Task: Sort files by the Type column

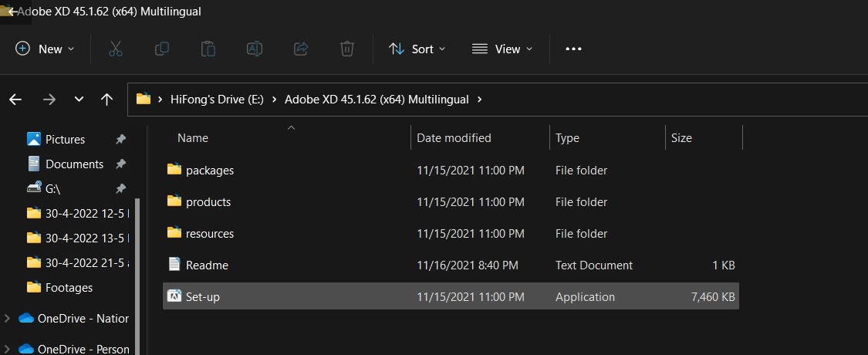Action: click(568, 138)
